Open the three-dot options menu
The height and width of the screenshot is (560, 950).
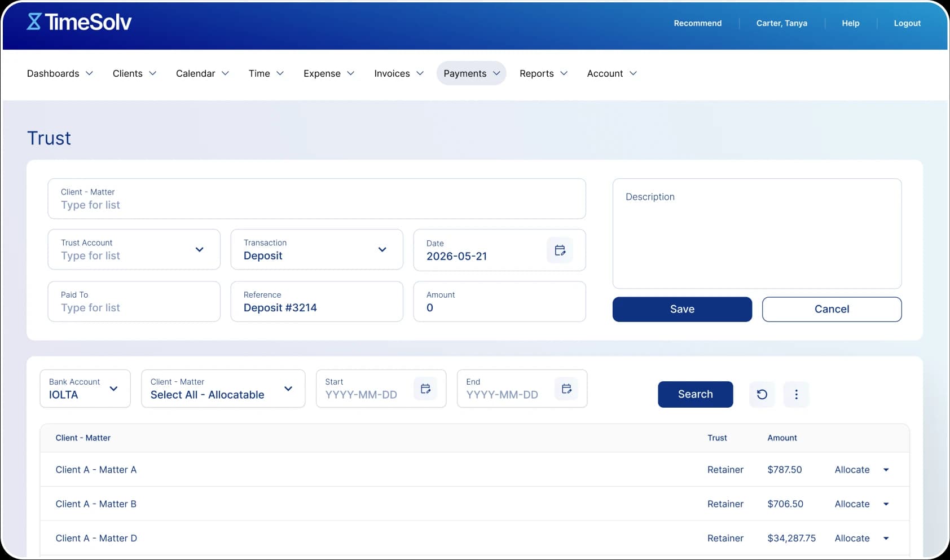pyautogui.click(x=796, y=394)
